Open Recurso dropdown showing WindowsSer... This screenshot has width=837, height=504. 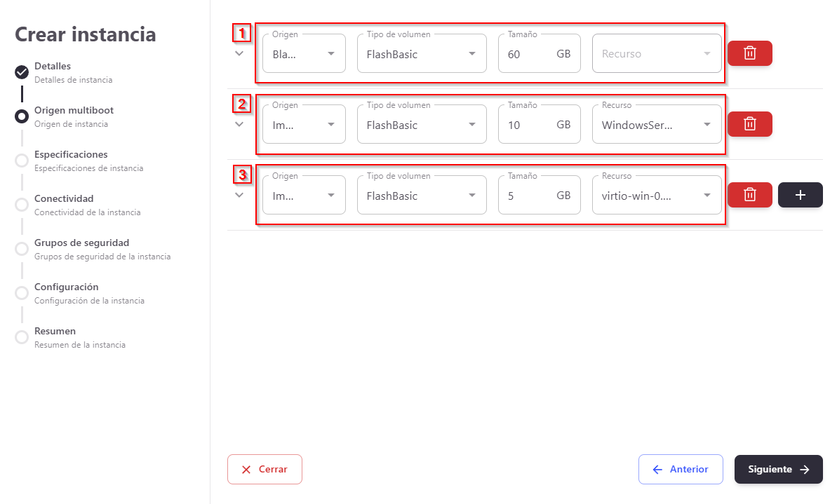[657, 125]
